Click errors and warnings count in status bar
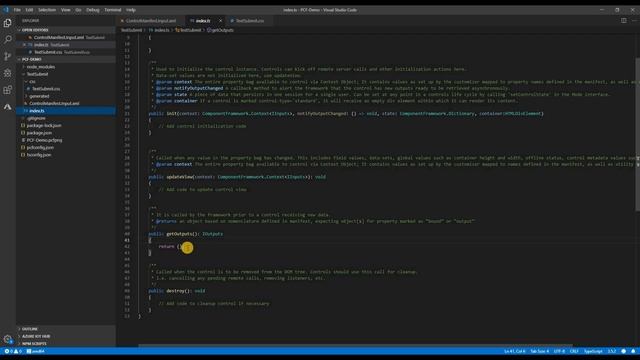The width and height of the screenshot is (640, 360). coord(13,351)
